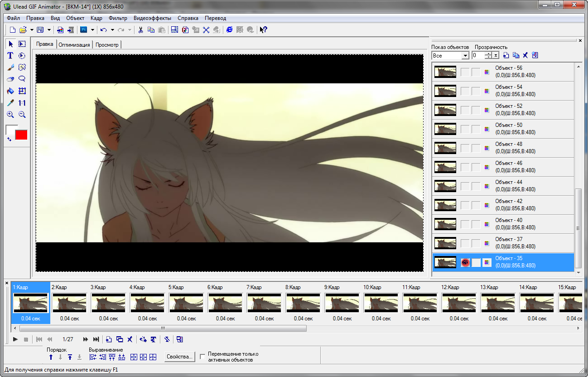Screen dimensions: 588x377
Task: Save the file with the floppy icon
Action: click(40, 30)
